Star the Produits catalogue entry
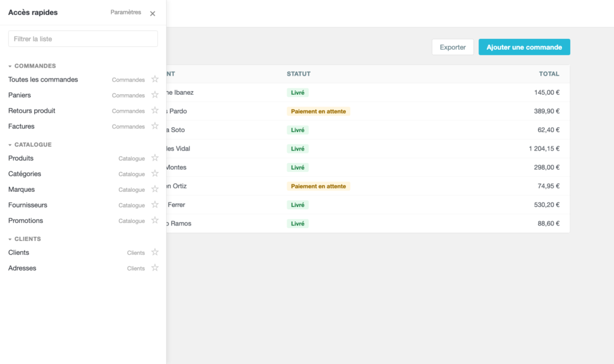This screenshot has width=614, height=364. point(155,158)
